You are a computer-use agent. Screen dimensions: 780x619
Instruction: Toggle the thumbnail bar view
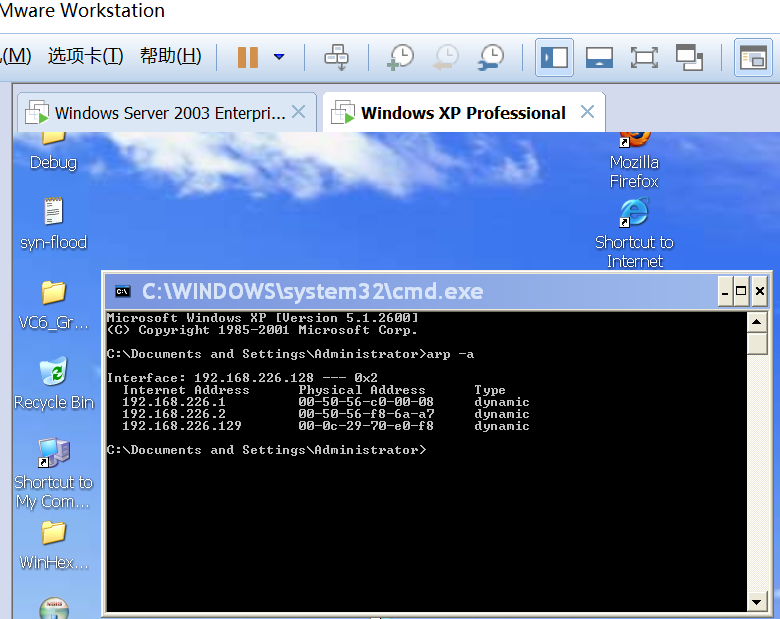point(599,57)
